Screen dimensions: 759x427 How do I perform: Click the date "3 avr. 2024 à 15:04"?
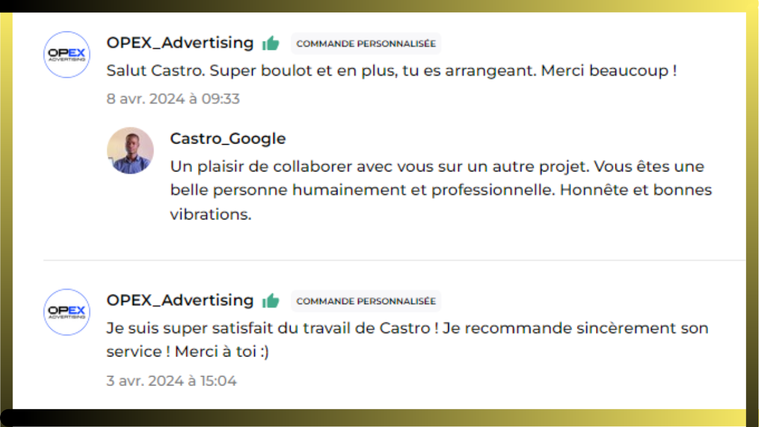click(x=171, y=380)
